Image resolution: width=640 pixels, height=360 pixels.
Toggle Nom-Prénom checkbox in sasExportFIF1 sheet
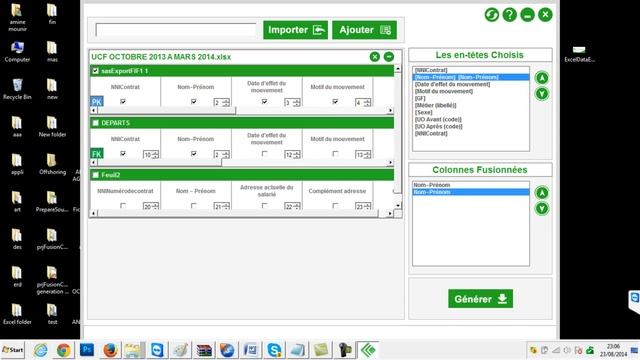tap(194, 102)
